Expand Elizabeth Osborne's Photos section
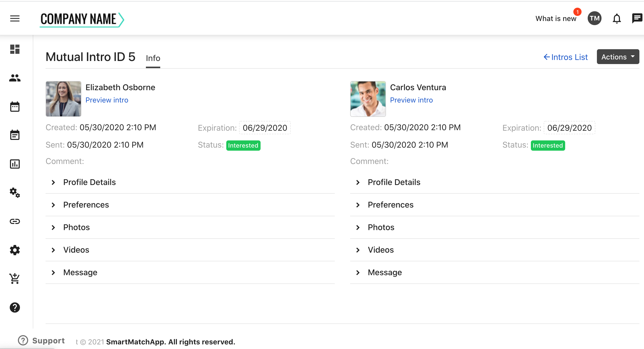This screenshot has width=644, height=349. (77, 227)
